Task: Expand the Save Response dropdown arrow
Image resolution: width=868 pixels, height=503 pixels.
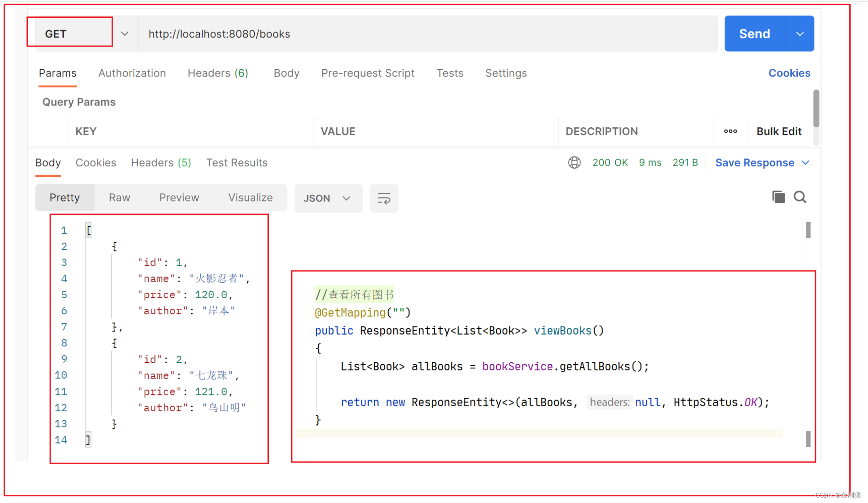Action: 805,163
